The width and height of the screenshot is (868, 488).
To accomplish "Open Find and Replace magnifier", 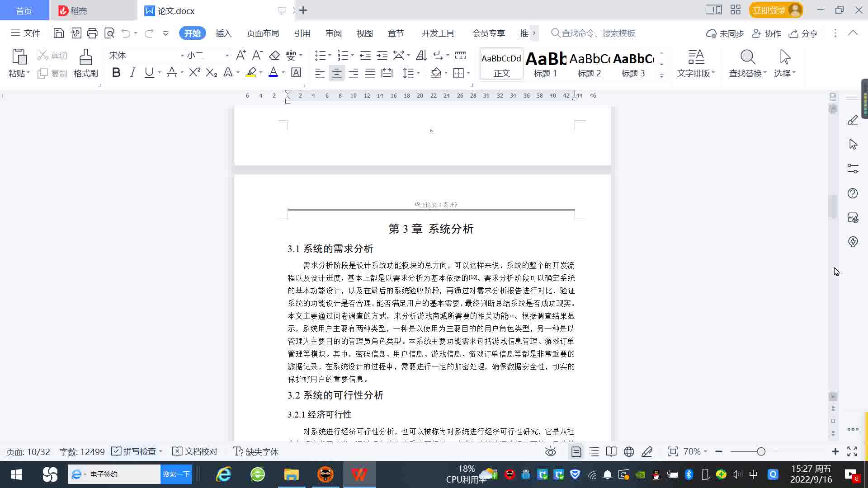I will click(748, 57).
